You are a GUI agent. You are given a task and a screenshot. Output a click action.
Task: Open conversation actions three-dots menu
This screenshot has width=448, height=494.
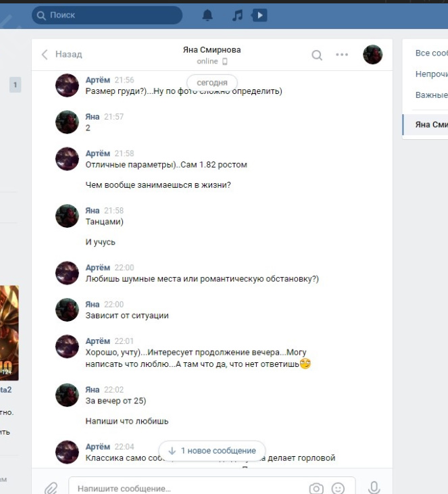(x=342, y=55)
